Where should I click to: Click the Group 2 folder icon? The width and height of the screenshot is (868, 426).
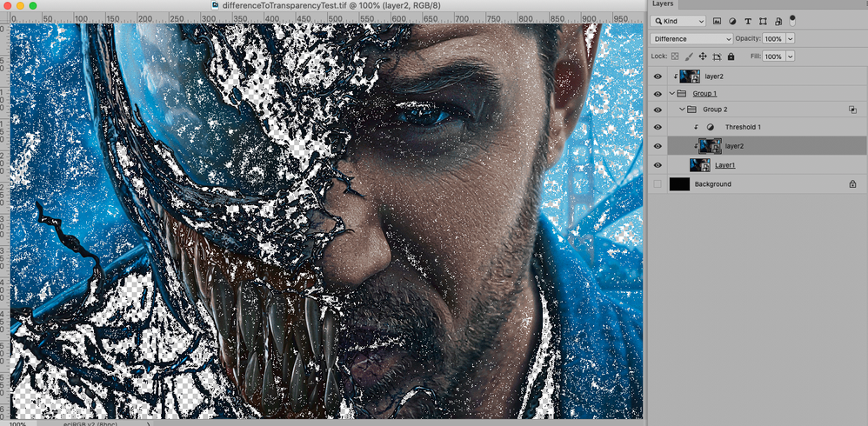(692, 110)
